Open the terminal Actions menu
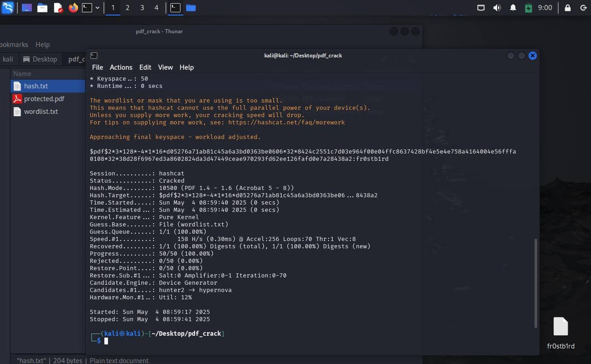Image resolution: width=591 pixels, height=364 pixels. click(121, 67)
